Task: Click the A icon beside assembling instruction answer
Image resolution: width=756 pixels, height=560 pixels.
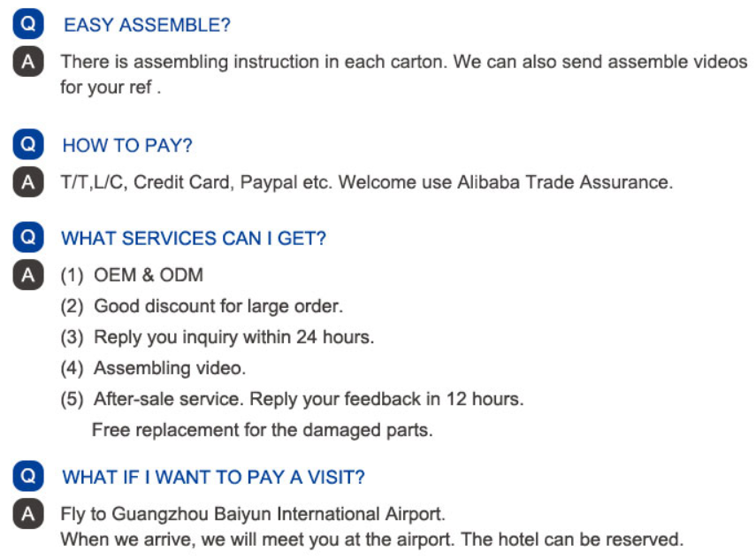Action: coord(28,61)
